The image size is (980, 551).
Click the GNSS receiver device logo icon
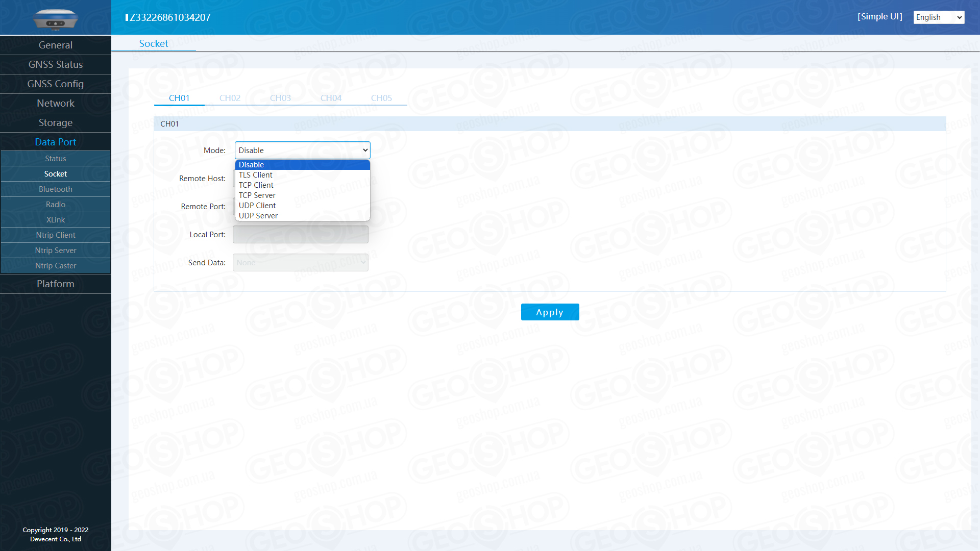(55, 19)
